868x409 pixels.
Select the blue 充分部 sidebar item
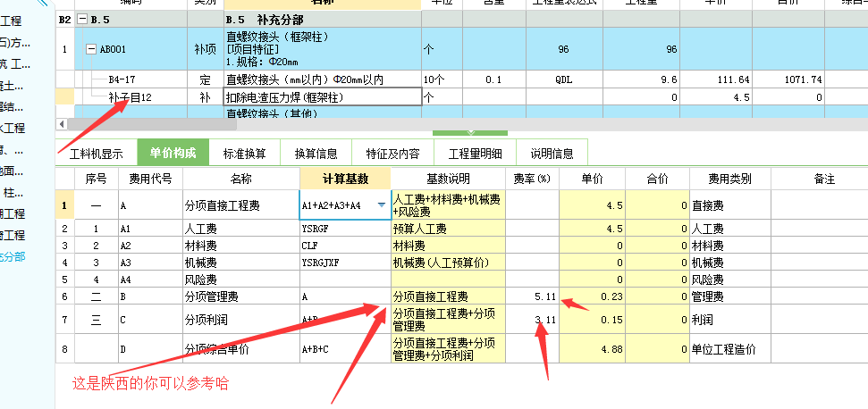point(13,256)
